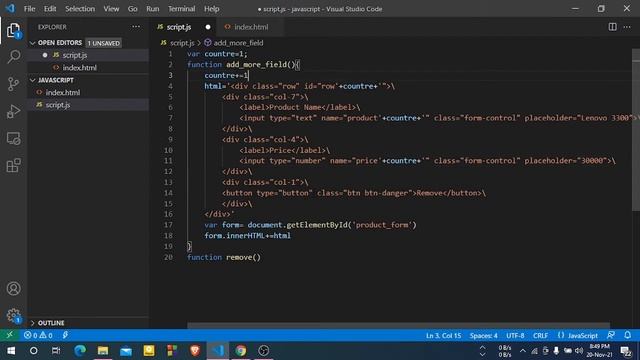640x360 pixels.
Task: Click the unsaved dot on script.js tab
Action: pyautogui.click(x=208, y=27)
